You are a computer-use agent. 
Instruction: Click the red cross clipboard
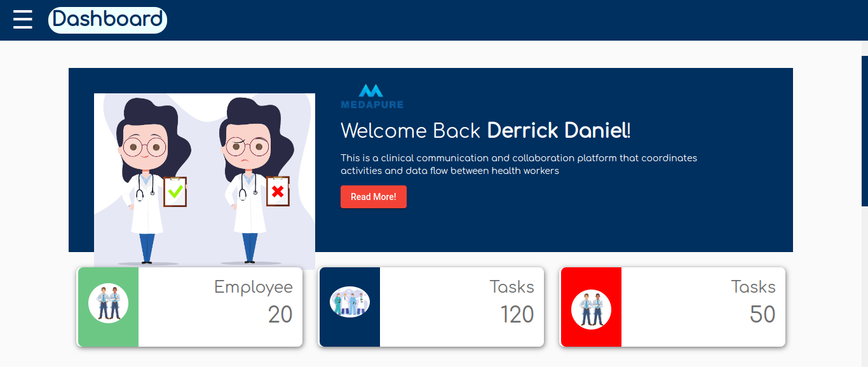click(278, 191)
